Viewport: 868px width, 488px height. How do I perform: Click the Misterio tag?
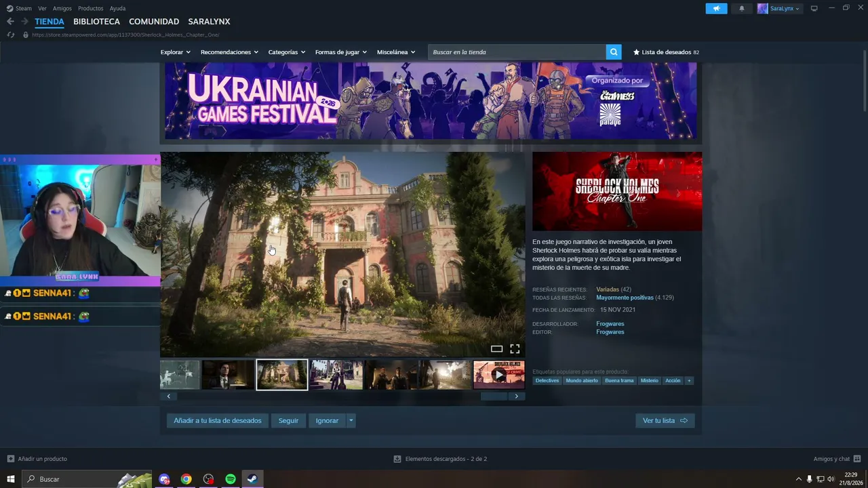click(650, 381)
